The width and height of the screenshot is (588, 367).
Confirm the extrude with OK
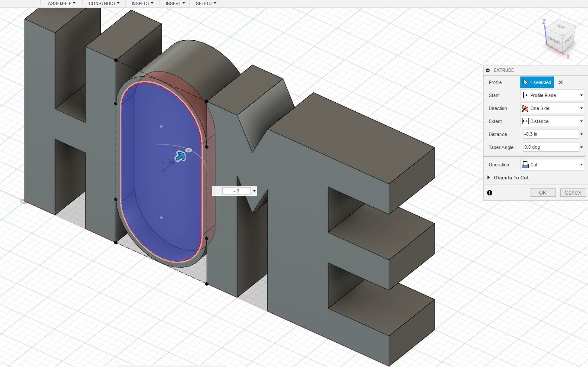coord(543,193)
